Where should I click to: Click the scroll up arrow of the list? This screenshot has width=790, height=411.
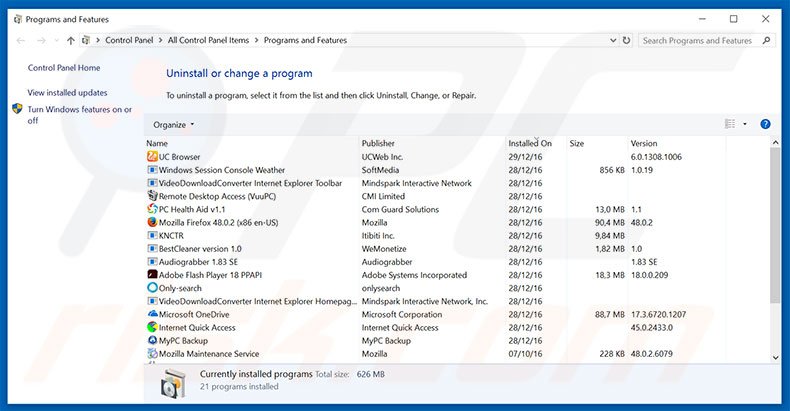775,143
